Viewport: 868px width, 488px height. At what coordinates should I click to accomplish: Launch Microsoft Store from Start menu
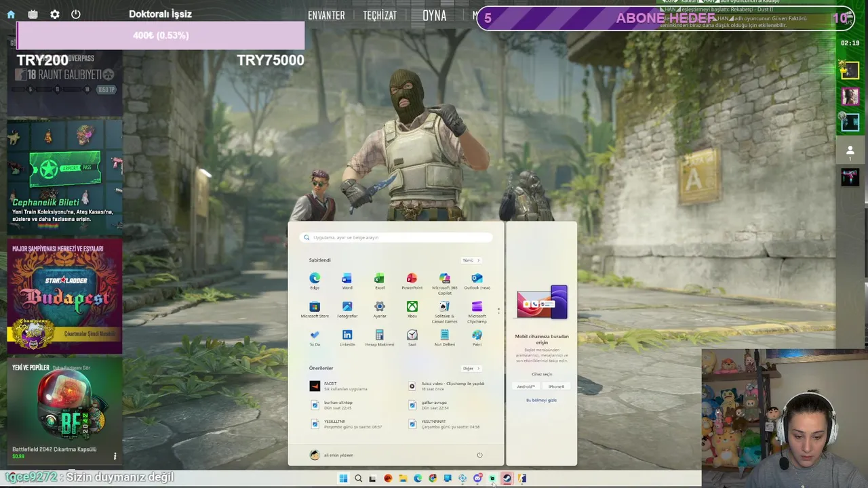[315, 310]
